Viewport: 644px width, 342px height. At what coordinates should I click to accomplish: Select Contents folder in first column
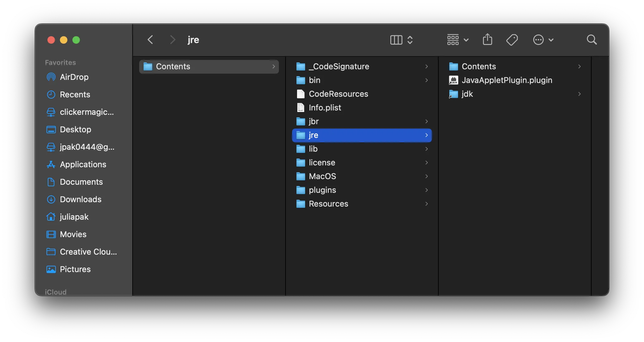(x=173, y=66)
